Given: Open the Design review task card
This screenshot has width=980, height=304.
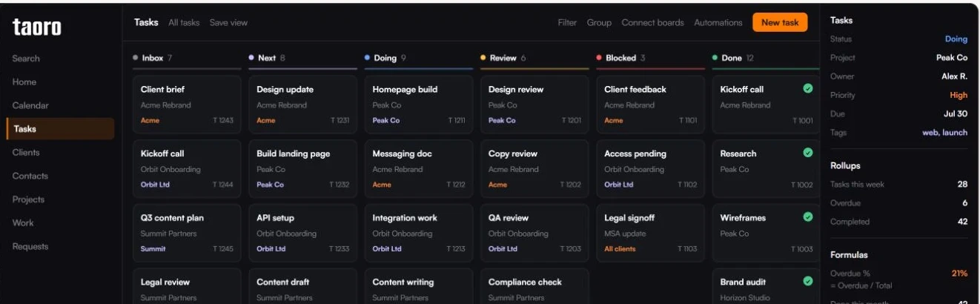Looking at the screenshot, I should point(534,105).
